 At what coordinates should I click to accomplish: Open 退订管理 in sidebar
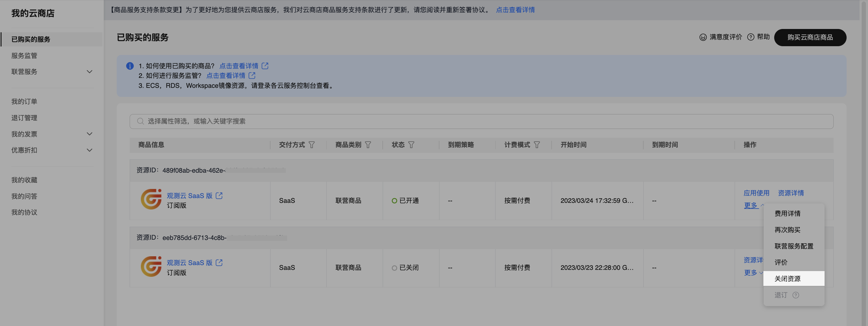tap(24, 118)
